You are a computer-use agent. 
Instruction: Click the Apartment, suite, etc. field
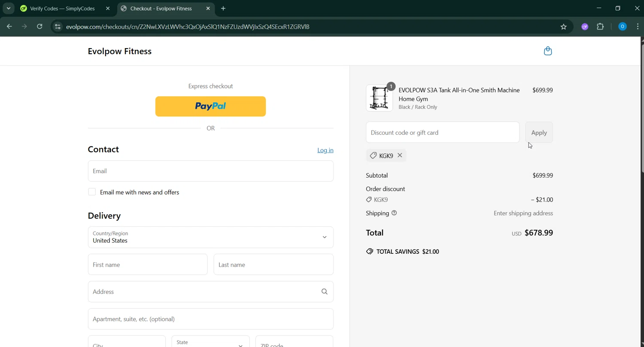(x=211, y=319)
